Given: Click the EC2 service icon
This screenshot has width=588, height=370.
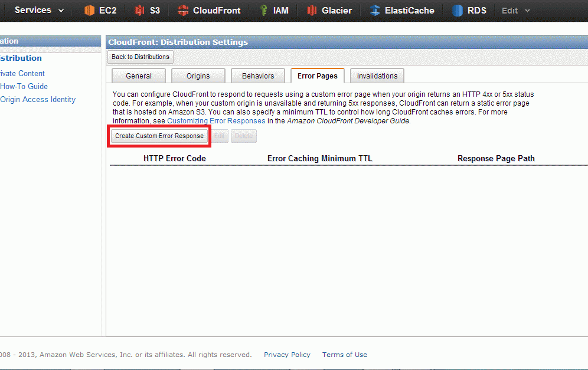Looking at the screenshot, I should [x=89, y=11].
